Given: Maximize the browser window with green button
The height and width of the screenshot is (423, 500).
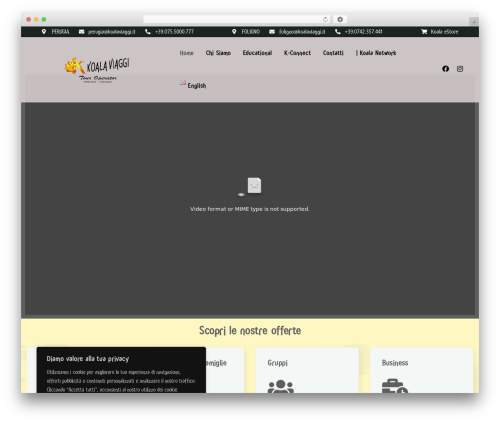Looking at the screenshot, I should tap(44, 19).
